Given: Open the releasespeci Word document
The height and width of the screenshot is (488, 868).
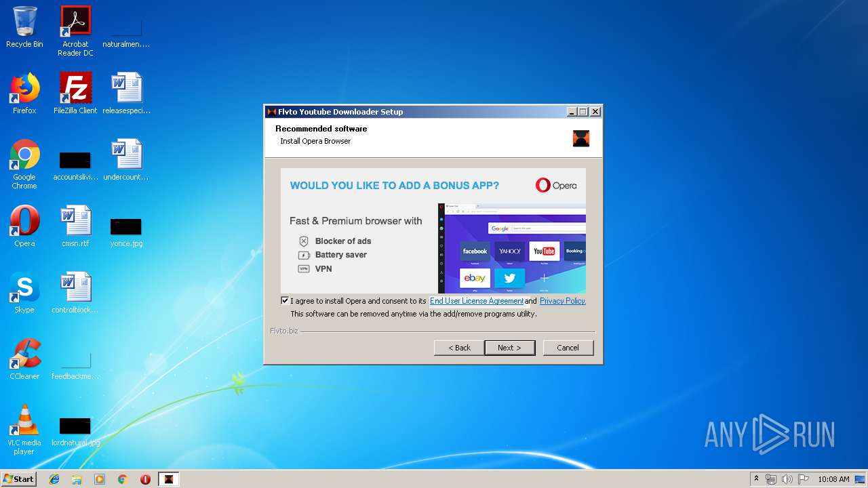Looking at the screenshot, I should click(x=126, y=94).
